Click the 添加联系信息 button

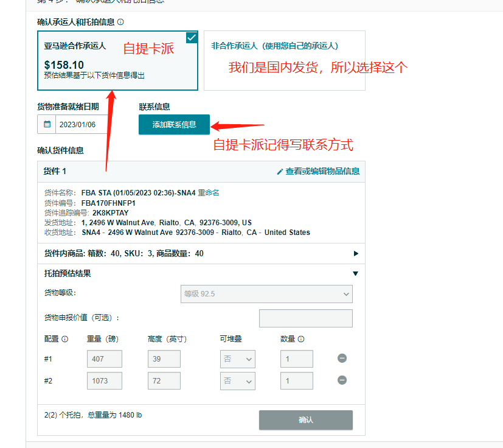click(174, 124)
